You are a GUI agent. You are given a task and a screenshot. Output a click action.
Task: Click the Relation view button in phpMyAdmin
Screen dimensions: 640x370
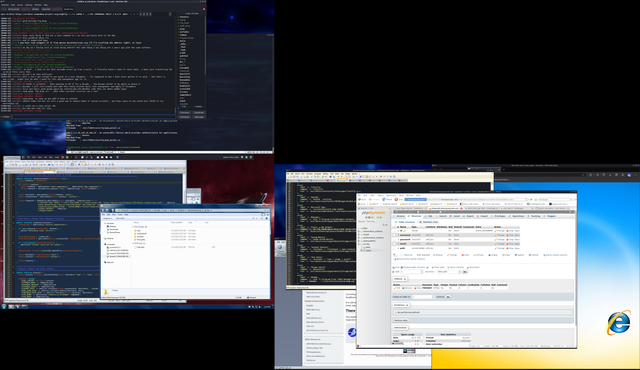point(429,222)
